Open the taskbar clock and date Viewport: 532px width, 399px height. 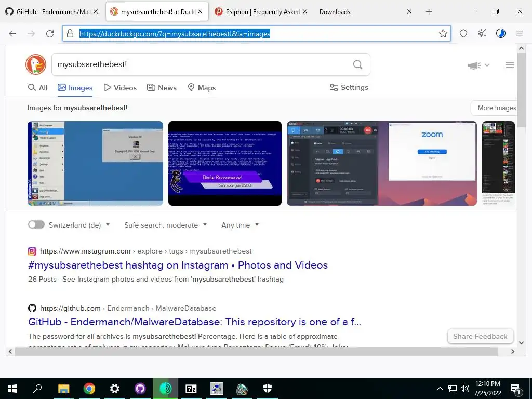pos(487,389)
